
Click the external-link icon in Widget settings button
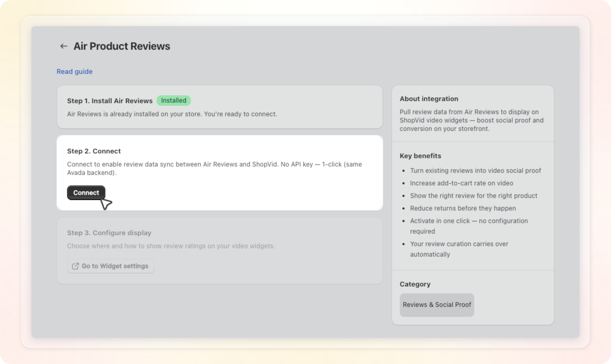(75, 266)
